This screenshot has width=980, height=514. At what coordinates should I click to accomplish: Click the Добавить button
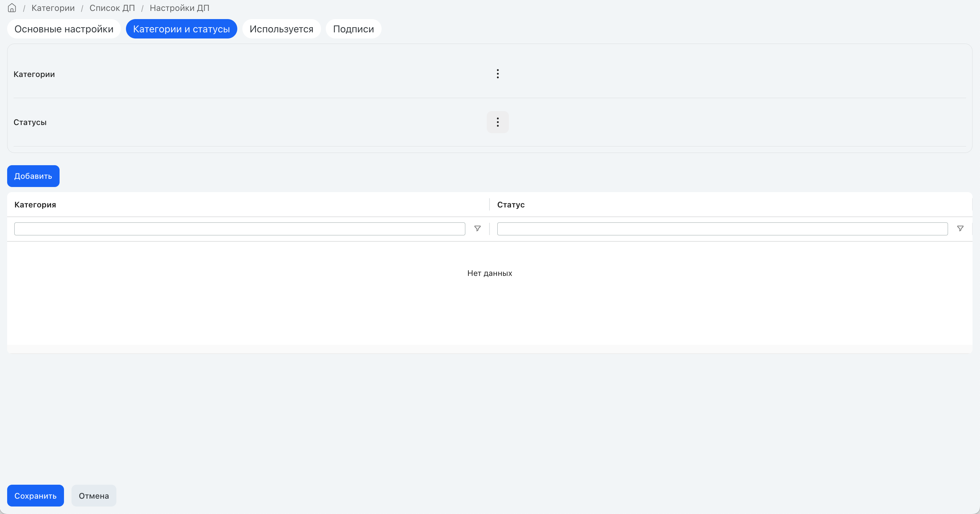click(x=33, y=176)
